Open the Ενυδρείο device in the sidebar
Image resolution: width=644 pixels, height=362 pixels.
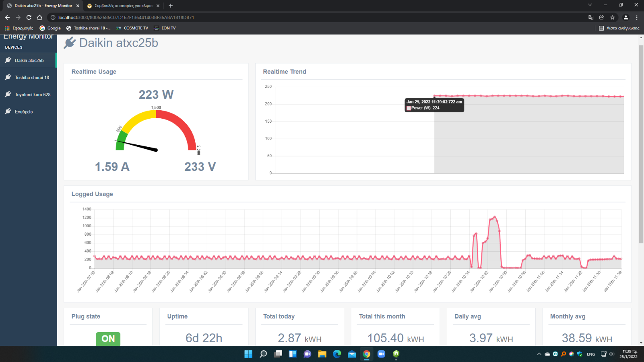coord(28,112)
